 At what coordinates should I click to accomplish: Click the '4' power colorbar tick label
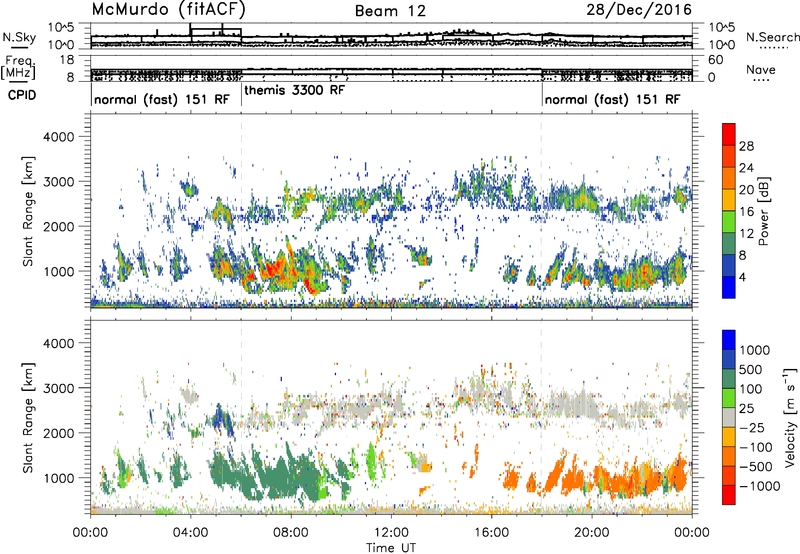(x=742, y=278)
